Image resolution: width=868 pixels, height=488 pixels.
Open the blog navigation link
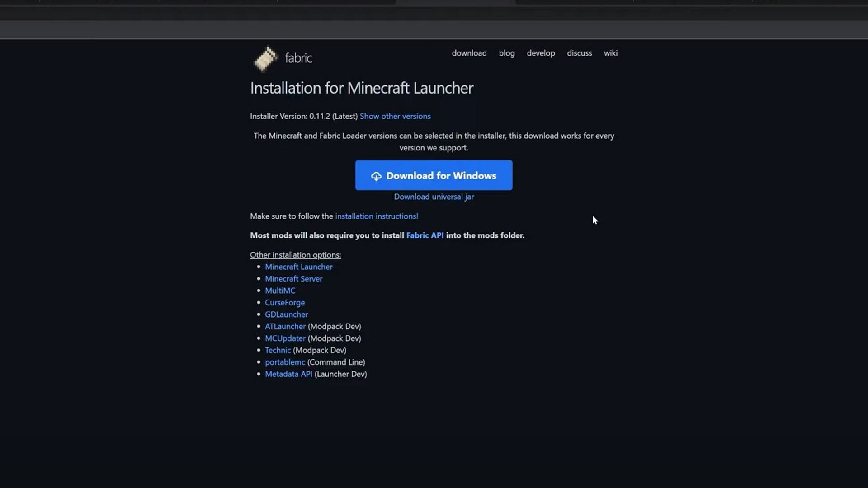(x=507, y=53)
